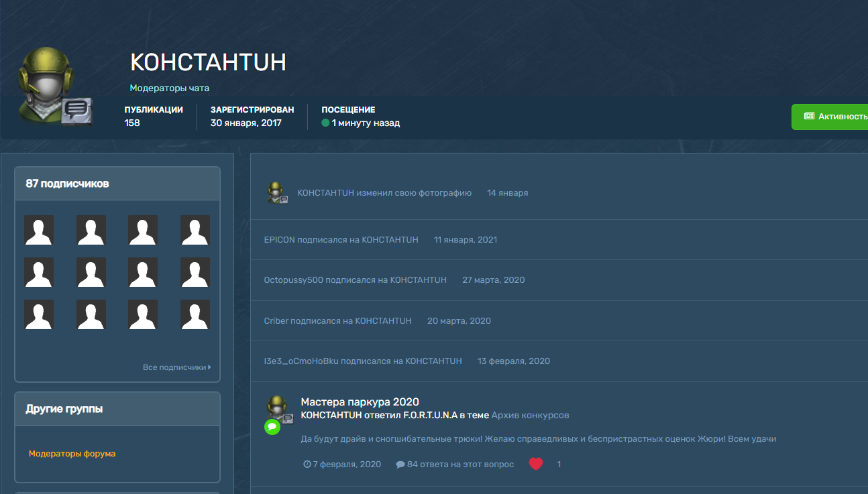Viewport: 868px width, 494px height.
Task: Click the green comment bubble badge
Action: pos(272,427)
